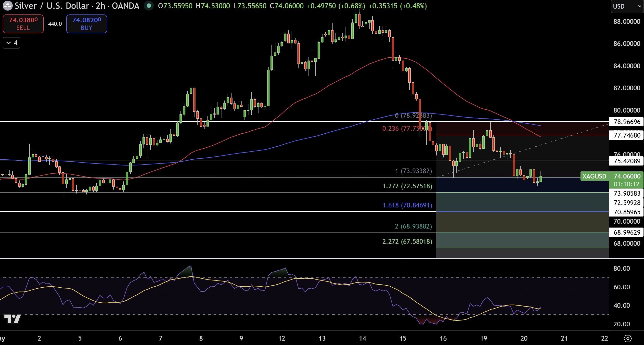Click the 74.08200 BUY button
The image size is (644, 345).
87,24
